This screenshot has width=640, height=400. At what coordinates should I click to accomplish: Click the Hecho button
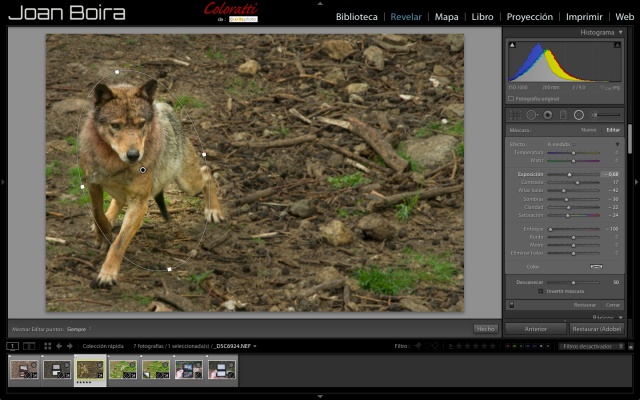tap(486, 329)
